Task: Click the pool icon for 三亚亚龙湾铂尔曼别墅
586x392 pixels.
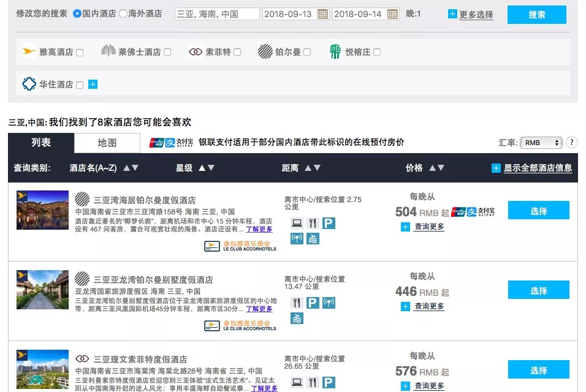Action: (x=297, y=318)
